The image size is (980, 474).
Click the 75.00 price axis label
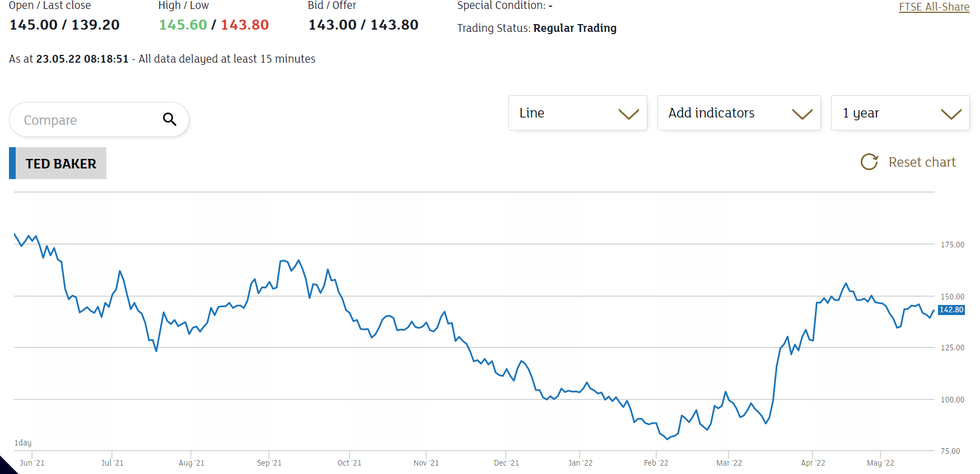(950, 451)
